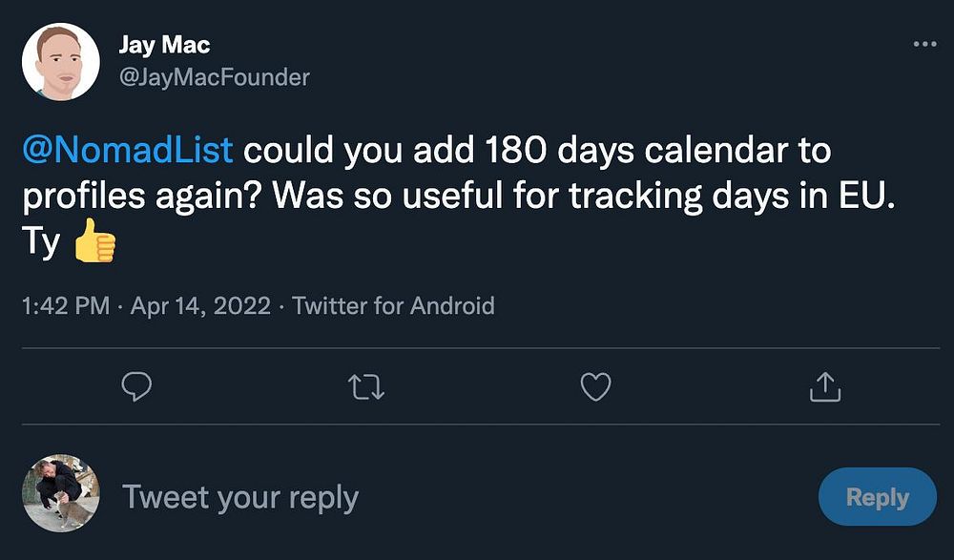954x560 pixels.
Task: Click the "Ty" text in the tweet
Action: (41, 241)
